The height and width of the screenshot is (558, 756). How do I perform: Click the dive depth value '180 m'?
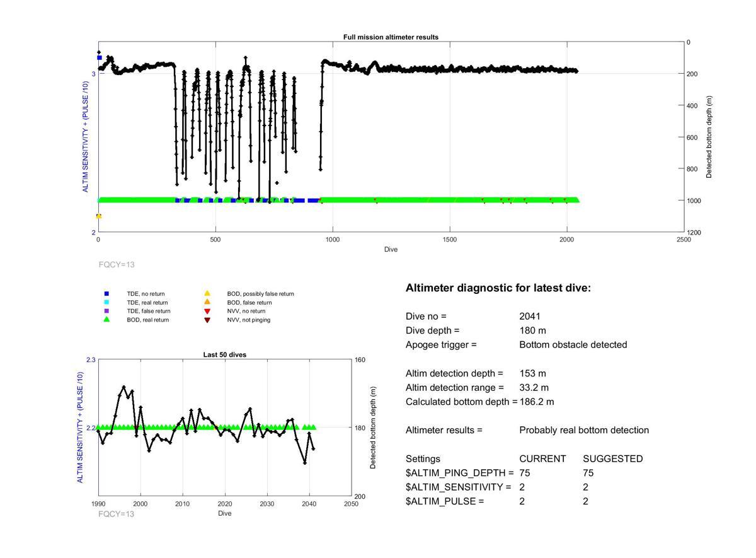(x=532, y=330)
